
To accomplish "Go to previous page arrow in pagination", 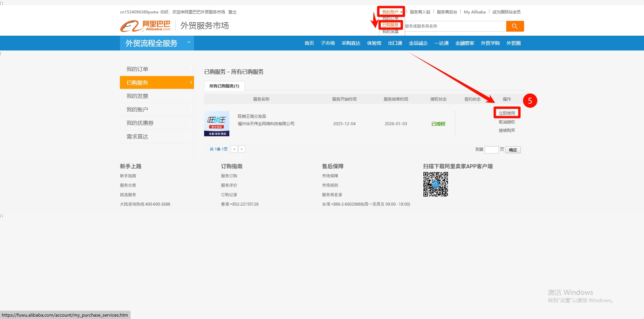I will point(234,149).
